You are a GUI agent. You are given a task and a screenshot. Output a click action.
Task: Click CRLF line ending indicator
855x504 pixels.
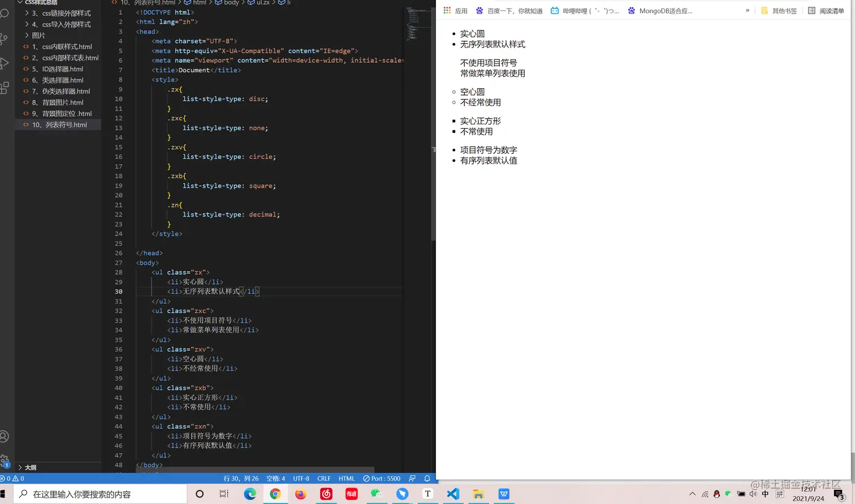pos(323,478)
